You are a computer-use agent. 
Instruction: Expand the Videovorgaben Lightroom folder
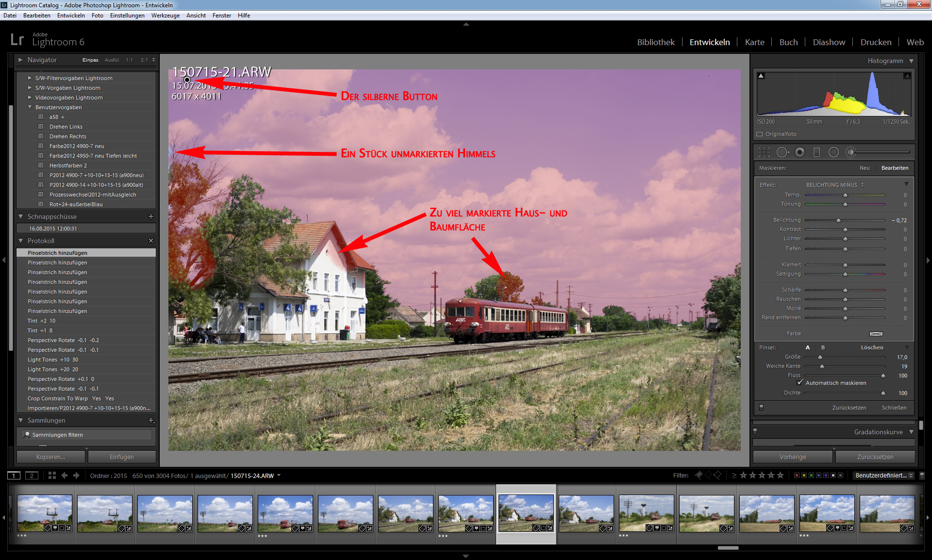click(30, 98)
